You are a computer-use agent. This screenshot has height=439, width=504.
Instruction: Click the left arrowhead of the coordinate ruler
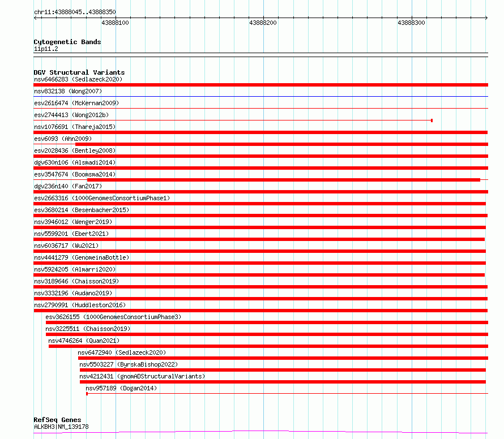[35, 18]
